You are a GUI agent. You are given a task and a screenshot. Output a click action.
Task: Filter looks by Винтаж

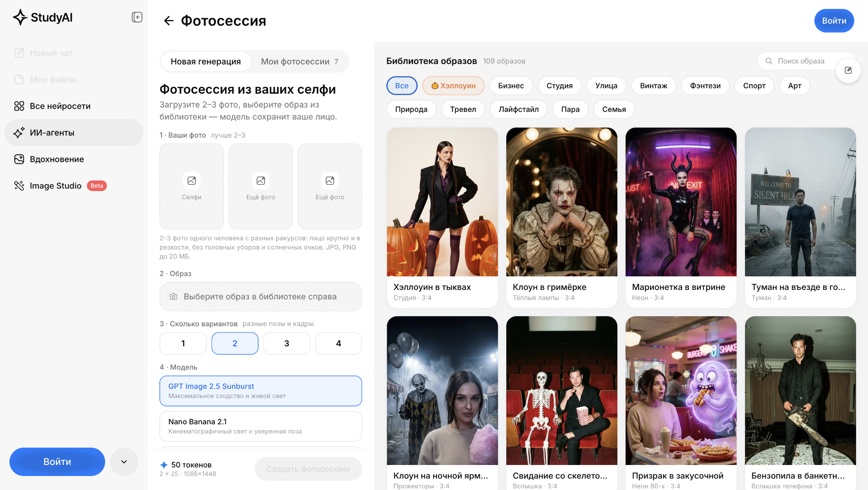coord(653,86)
